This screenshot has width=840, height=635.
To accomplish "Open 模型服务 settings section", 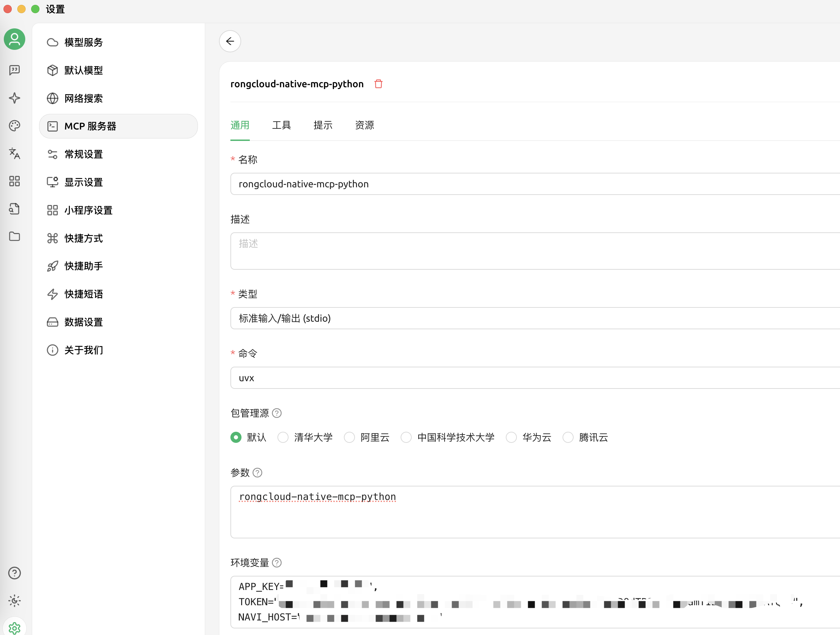I will (83, 42).
